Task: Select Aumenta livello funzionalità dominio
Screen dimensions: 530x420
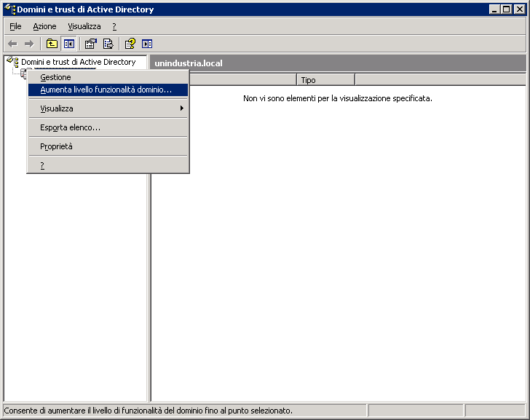Action: pyautogui.click(x=108, y=90)
